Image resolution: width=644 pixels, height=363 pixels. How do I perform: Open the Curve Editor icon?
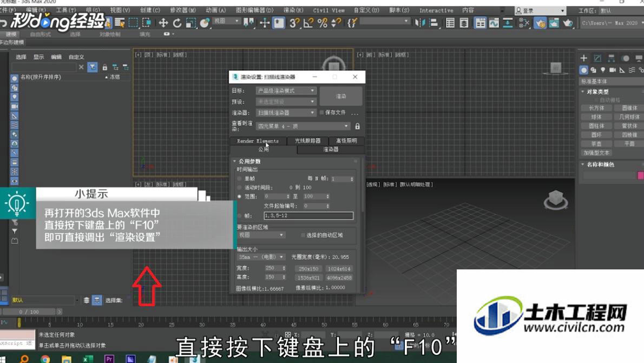[x=494, y=23]
